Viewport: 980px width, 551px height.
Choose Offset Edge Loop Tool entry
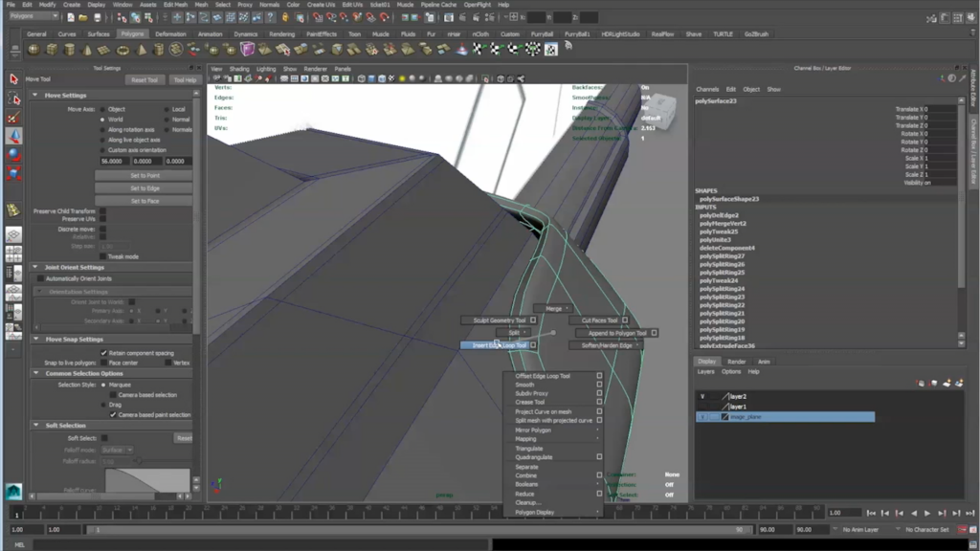click(x=543, y=376)
